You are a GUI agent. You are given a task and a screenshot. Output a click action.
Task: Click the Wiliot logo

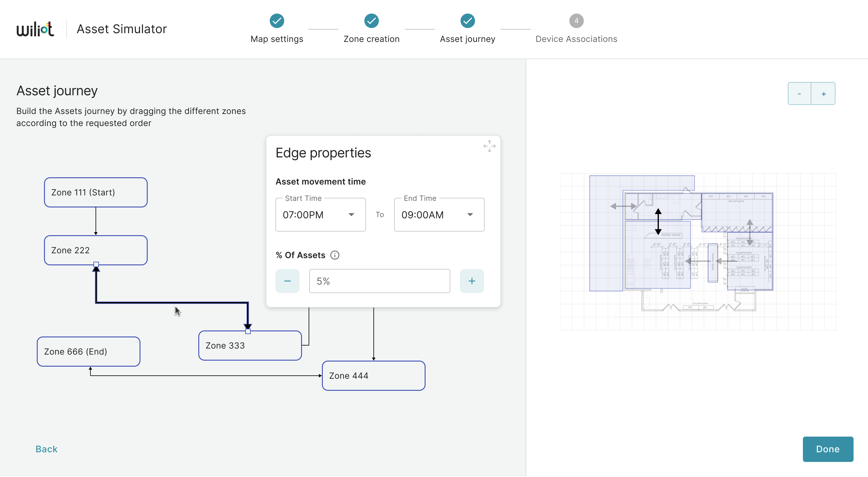[x=35, y=29]
